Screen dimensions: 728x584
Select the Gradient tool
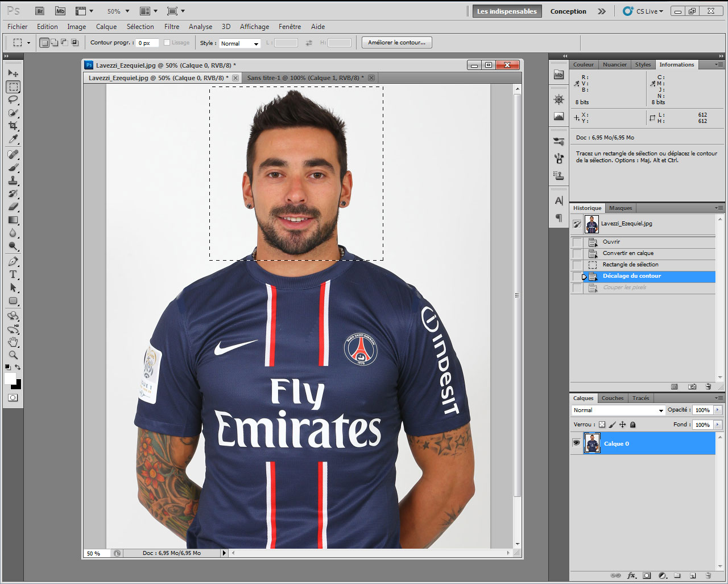(x=13, y=220)
